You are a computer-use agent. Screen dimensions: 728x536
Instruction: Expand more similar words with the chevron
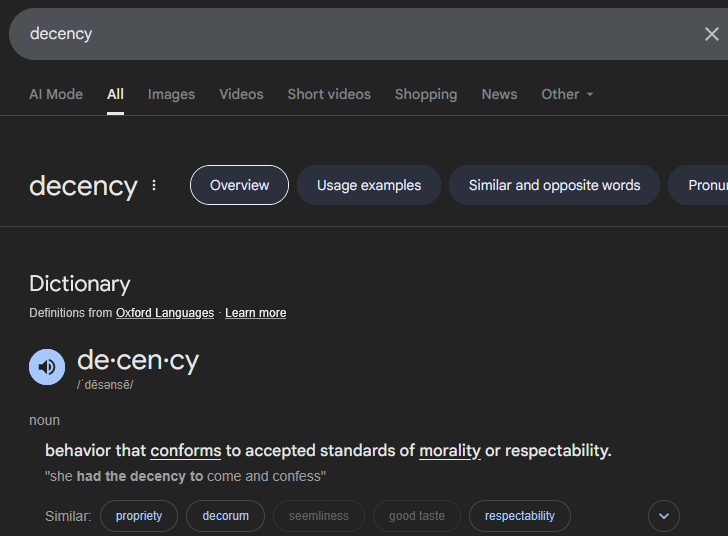click(x=664, y=516)
